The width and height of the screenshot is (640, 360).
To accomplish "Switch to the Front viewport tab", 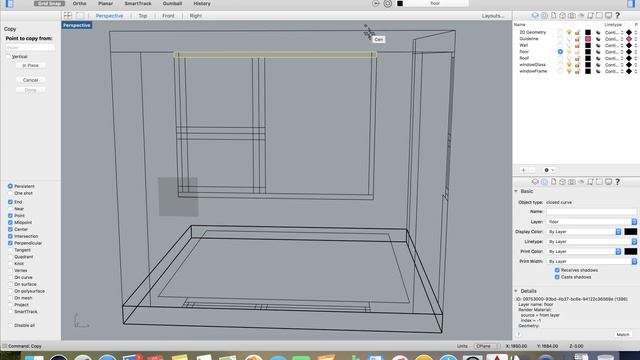I will [x=168, y=16].
